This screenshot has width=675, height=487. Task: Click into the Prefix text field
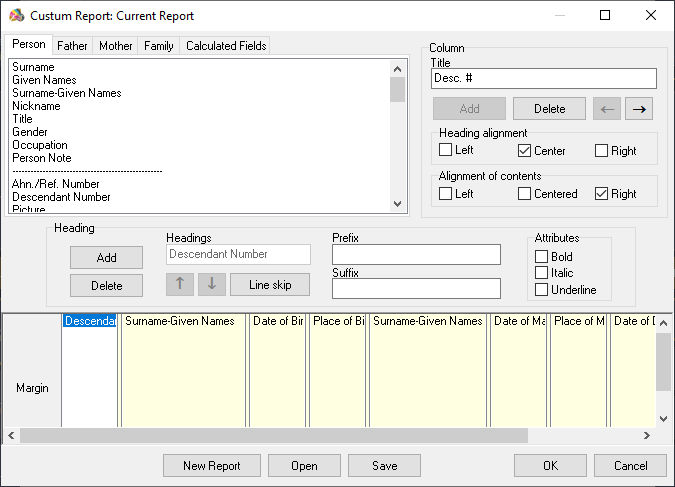pos(416,255)
